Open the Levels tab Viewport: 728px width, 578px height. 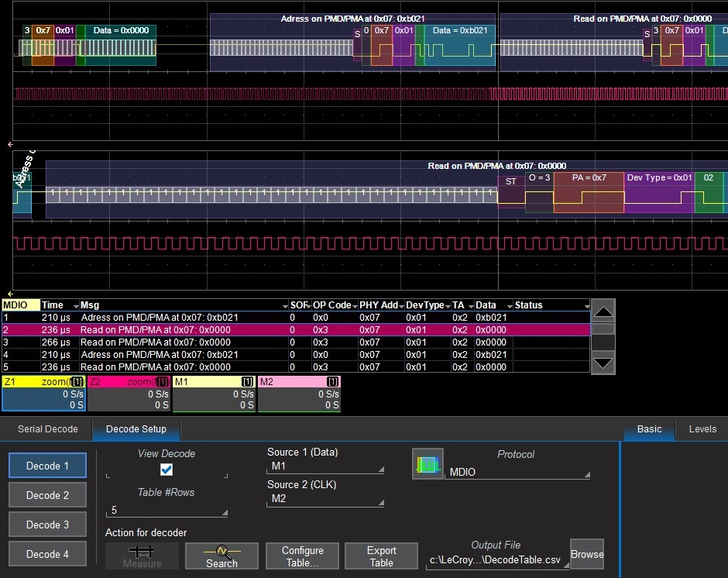[x=702, y=429]
